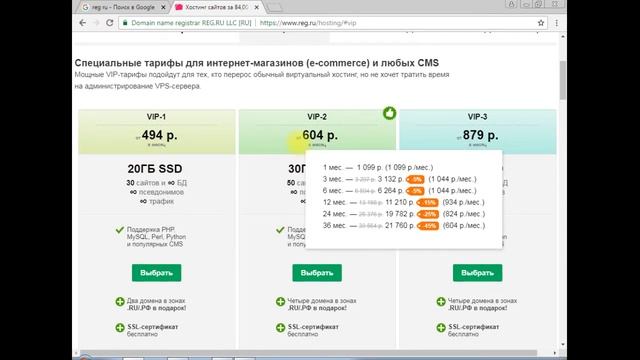Image resolution: width=640 pixels, height=360 pixels.
Task: Bookmark this page with the star icon
Action: coord(541,23)
